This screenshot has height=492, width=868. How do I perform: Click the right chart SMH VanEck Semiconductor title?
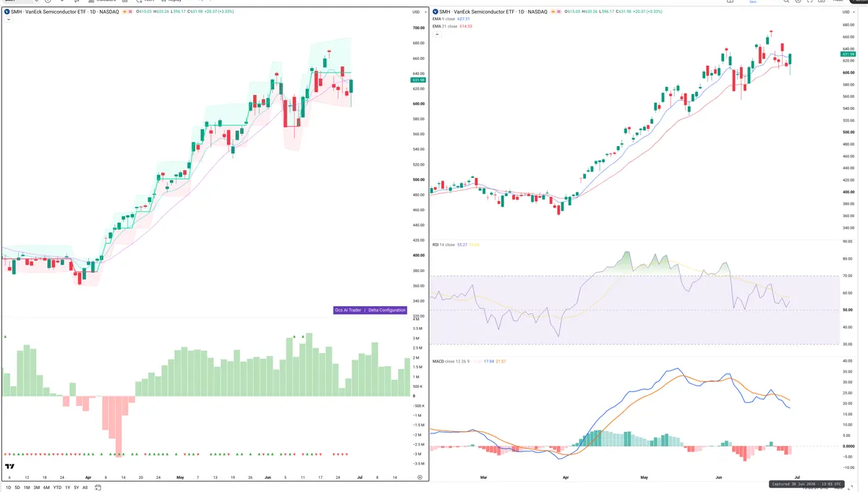(495, 12)
